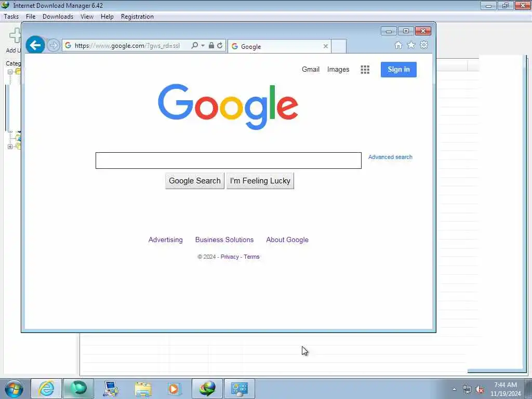Click the Add URL plus icon in IDM
Viewport: 532px width, 399px height.
point(15,35)
